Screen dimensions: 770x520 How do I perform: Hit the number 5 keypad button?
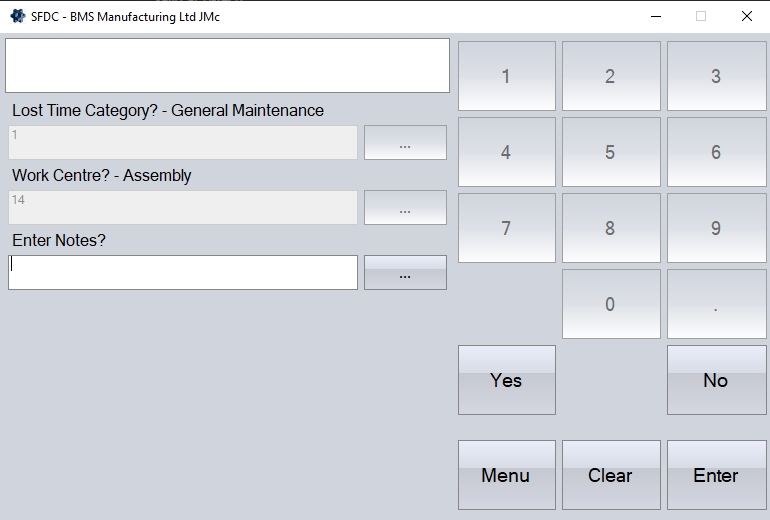(611, 152)
